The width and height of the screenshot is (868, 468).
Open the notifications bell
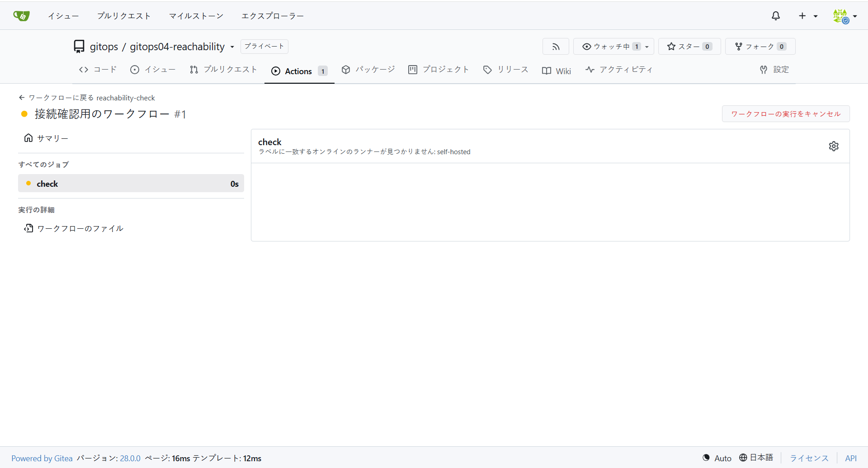pyautogui.click(x=776, y=16)
